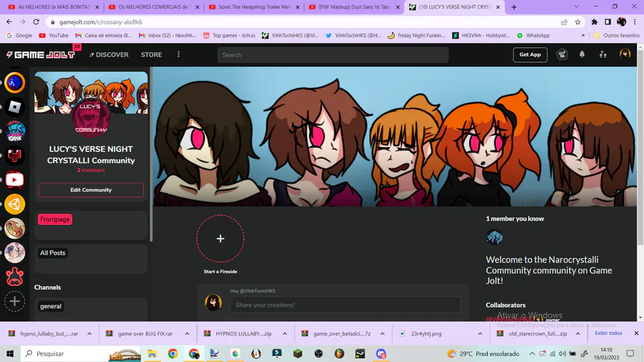This screenshot has width=644, height=362.
Task: Open the anime girl community icon
Action: (15, 253)
